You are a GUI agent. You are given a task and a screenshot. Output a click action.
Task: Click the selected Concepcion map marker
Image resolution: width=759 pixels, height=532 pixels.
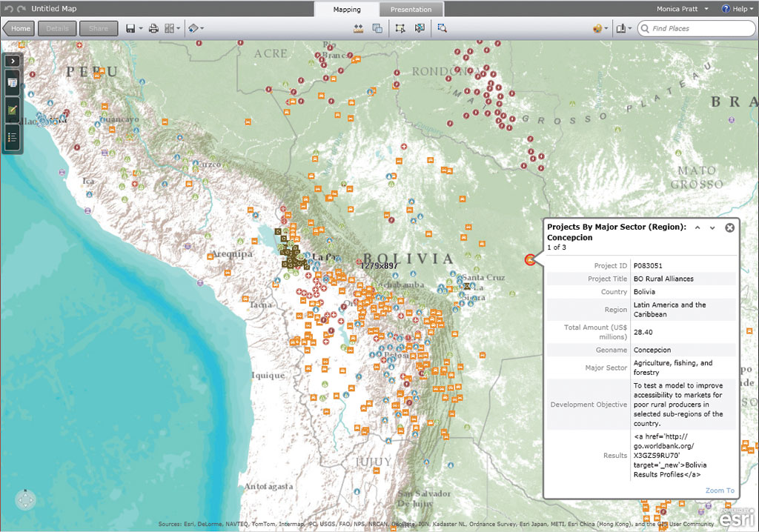pyautogui.click(x=529, y=259)
